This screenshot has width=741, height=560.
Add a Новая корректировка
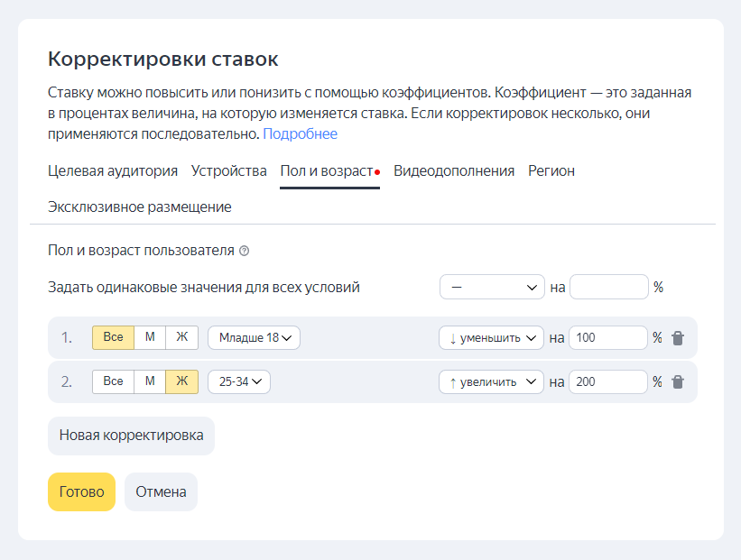[x=131, y=436]
